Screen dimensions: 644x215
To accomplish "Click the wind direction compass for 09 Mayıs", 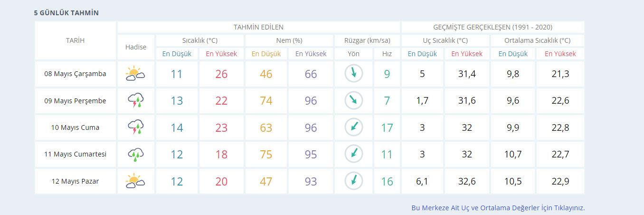I will pos(353,101).
